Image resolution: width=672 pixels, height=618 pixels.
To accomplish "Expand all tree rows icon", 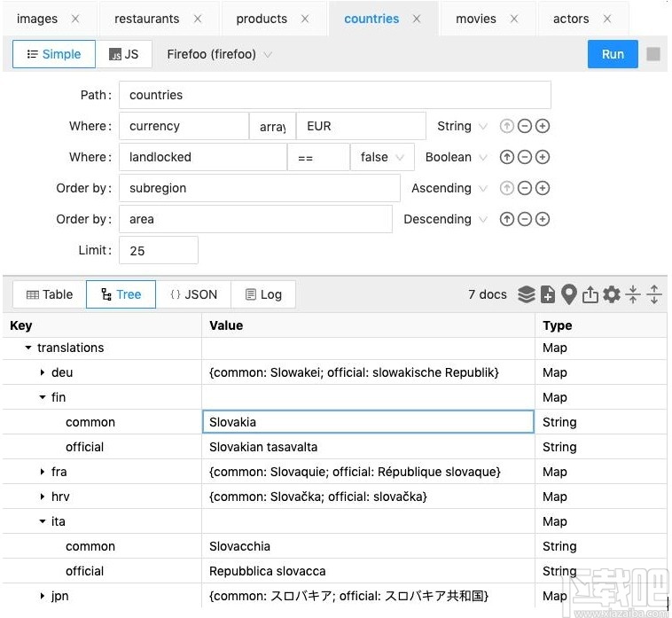I will click(x=654, y=294).
